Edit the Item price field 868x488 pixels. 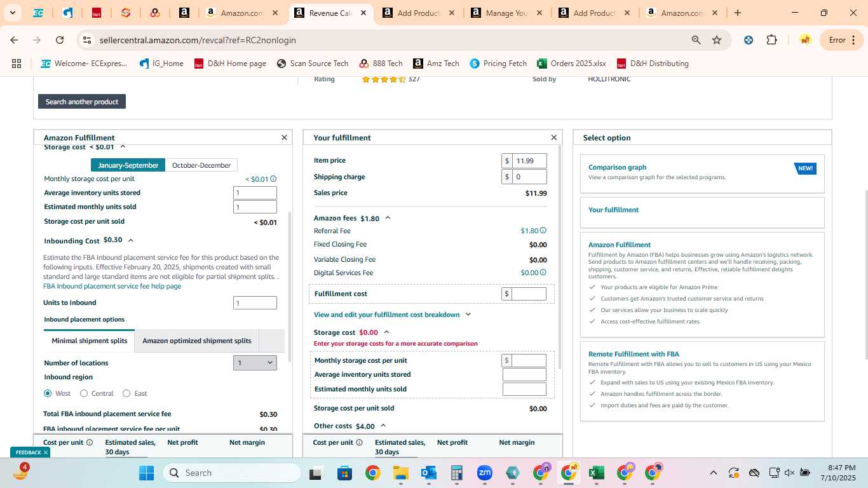(x=530, y=161)
